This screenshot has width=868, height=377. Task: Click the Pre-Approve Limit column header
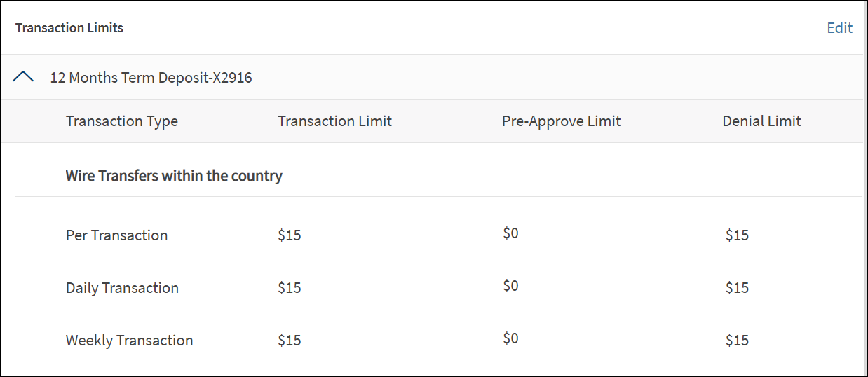pyautogui.click(x=561, y=121)
